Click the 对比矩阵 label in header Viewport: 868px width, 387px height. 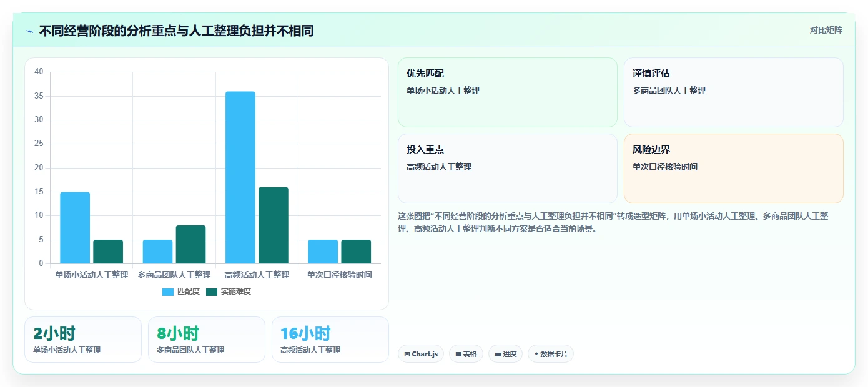826,30
